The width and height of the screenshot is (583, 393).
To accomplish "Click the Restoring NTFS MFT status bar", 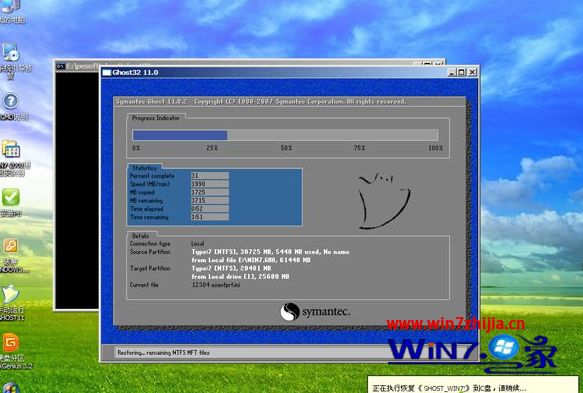I will pyautogui.click(x=245, y=352).
